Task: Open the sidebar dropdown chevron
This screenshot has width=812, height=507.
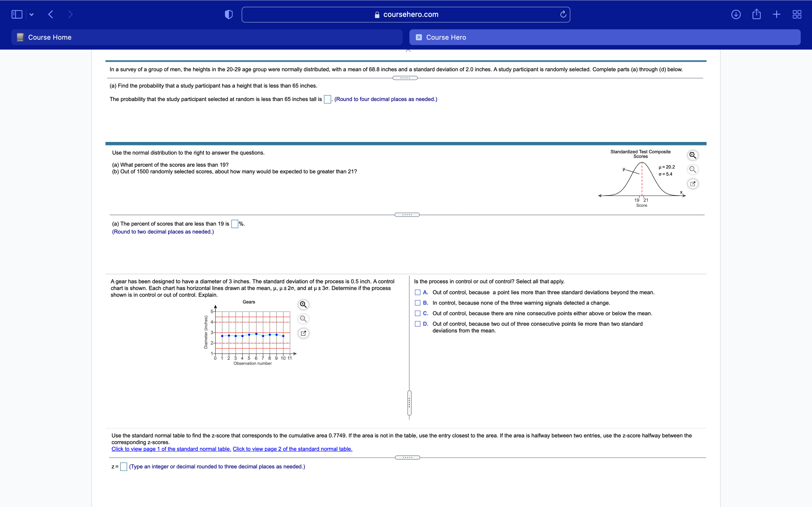Action: coord(32,14)
